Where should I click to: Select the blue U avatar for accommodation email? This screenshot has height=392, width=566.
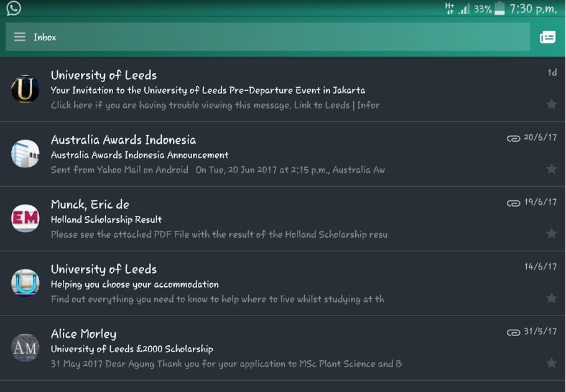[26, 283]
